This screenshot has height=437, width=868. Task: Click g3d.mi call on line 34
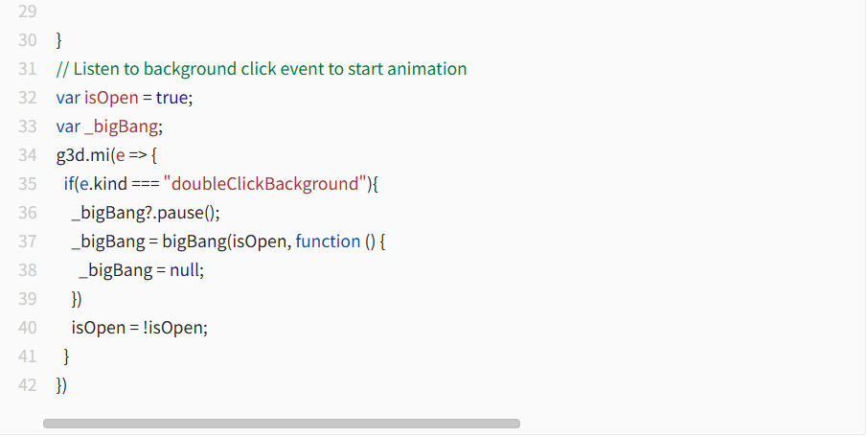(83, 155)
